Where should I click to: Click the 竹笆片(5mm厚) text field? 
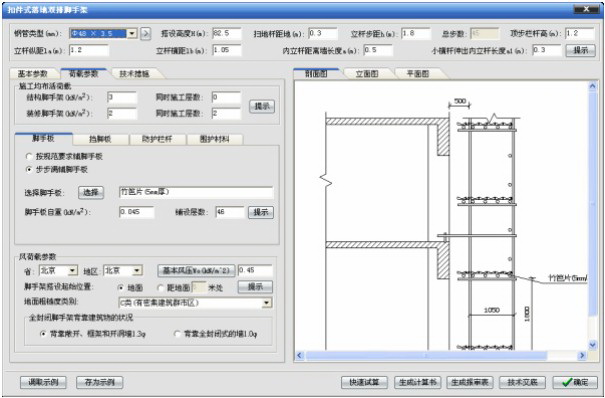pos(196,192)
